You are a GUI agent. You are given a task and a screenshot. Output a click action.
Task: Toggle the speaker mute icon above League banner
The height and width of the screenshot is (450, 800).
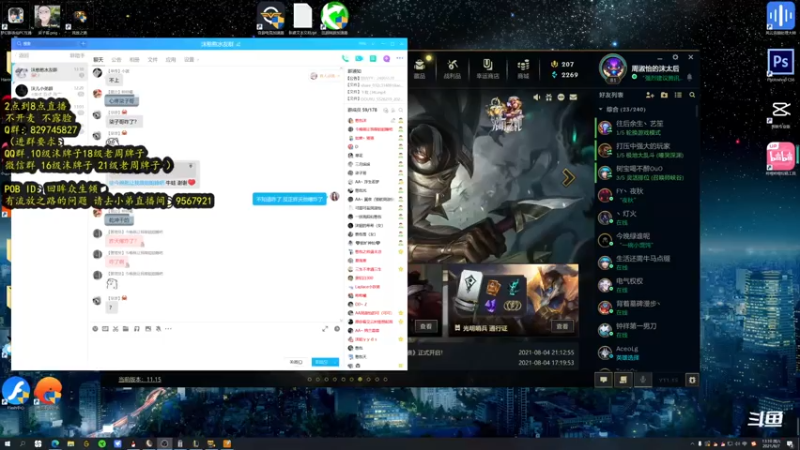(536, 97)
